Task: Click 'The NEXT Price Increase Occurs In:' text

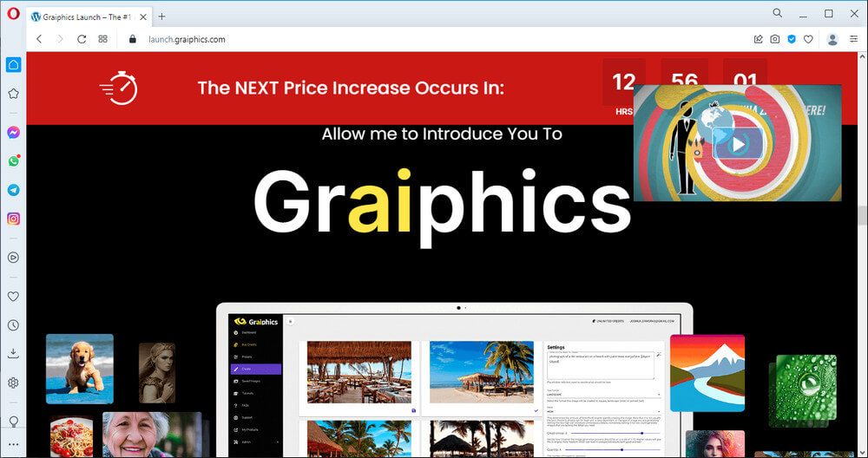Action: (351, 88)
